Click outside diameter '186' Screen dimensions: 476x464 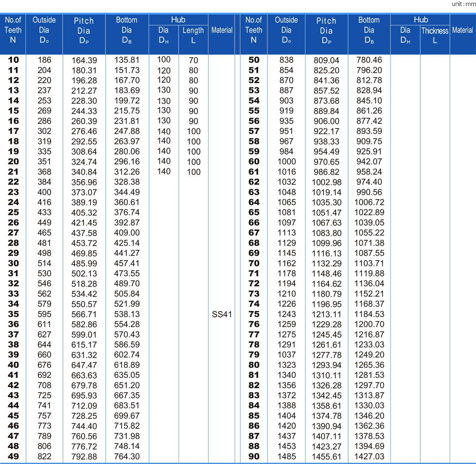pos(44,60)
